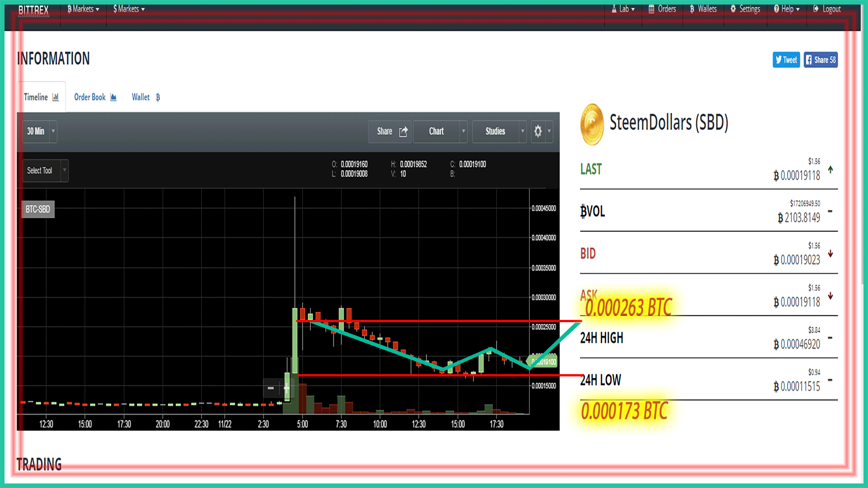The width and height of the screenshot is (868, 488).
Task: Click the down arrow beside ASK price
Action: pos(830,296)
